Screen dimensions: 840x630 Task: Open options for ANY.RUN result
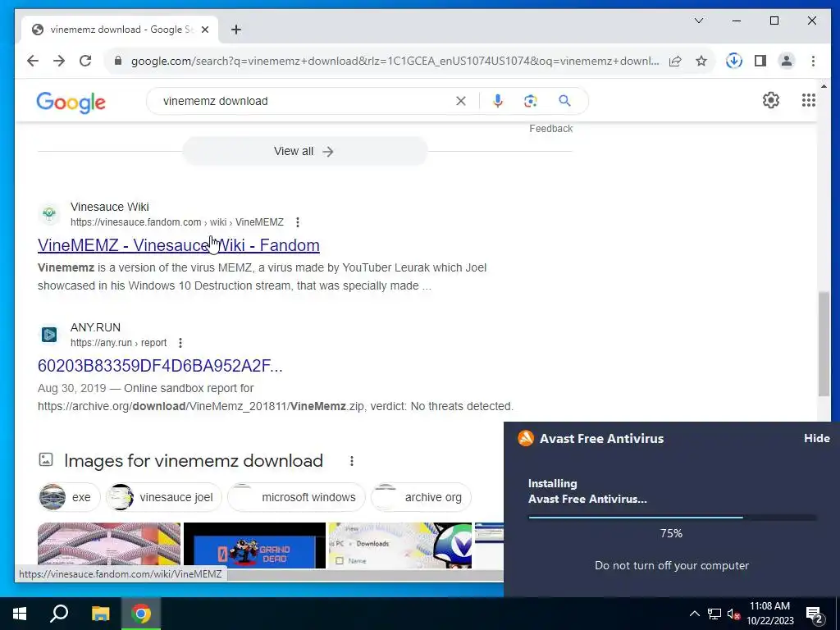click(180, 343)
